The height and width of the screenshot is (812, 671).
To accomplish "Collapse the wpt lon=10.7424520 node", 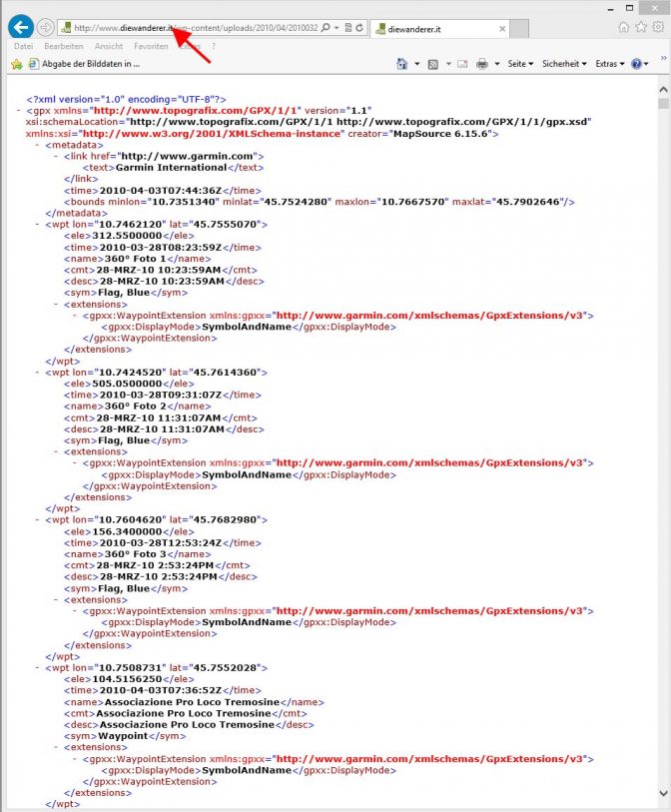I will click(37, 372).
